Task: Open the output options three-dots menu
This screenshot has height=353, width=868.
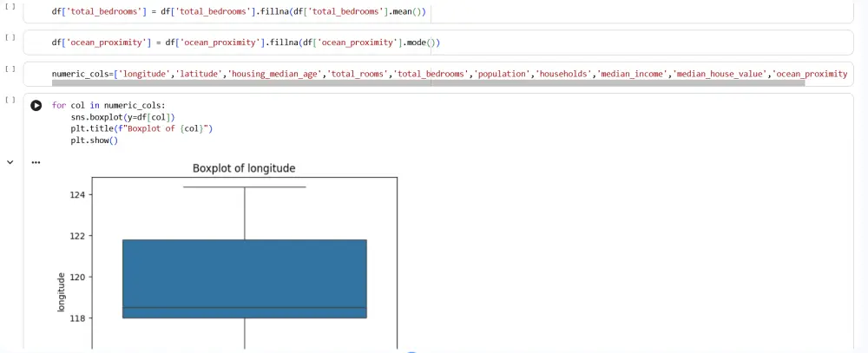Action: pos(36,163)
